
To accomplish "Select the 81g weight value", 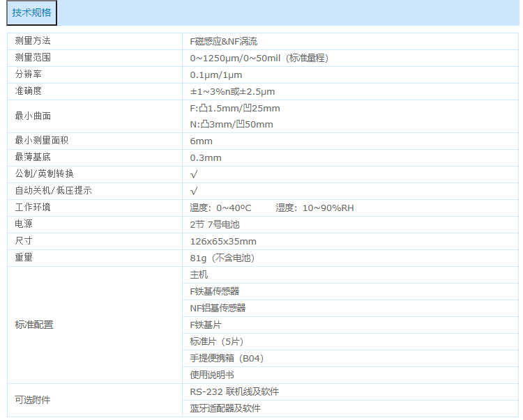I will coord(222,258).
